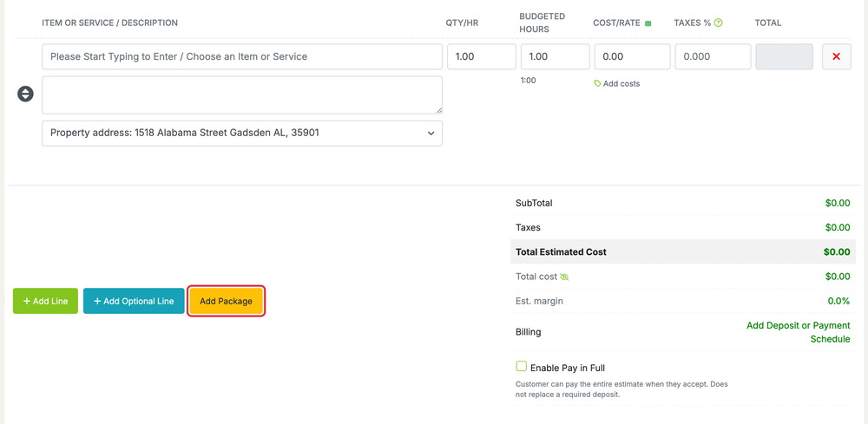
Task: Click the Add Optional Line button
Action: coord(134,301)
